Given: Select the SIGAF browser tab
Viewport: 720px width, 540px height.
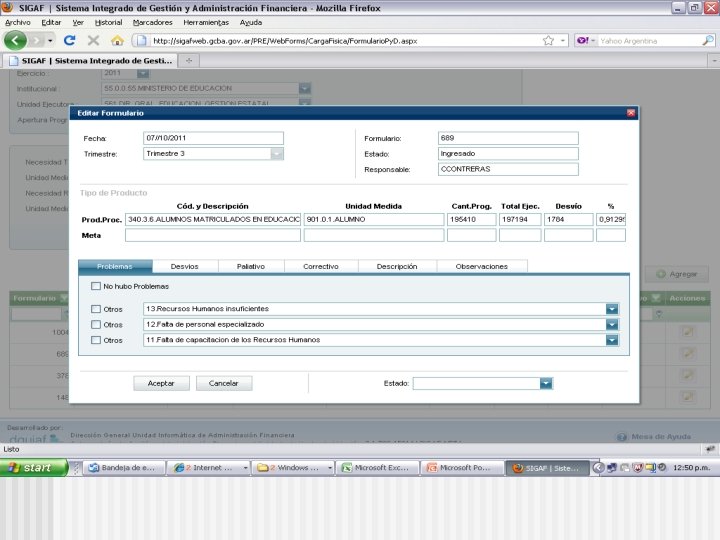Looking at the screenshot, I should 90,60.
